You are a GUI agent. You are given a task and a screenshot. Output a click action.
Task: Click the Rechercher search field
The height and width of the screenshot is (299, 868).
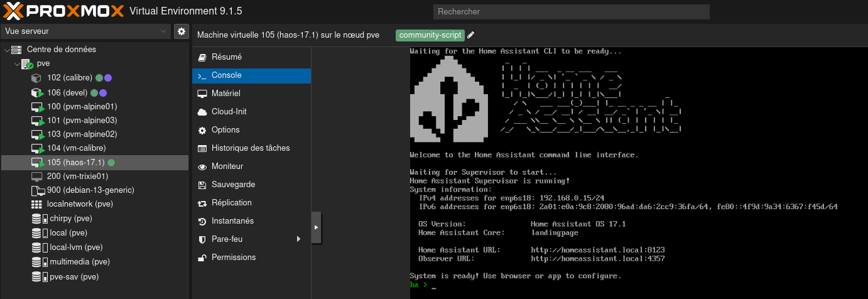point(571,12)
